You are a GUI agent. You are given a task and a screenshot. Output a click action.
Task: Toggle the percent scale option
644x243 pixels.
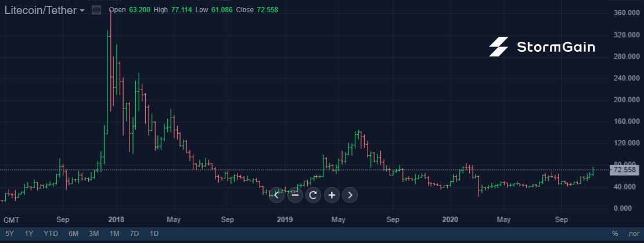[x=615, y=234]
